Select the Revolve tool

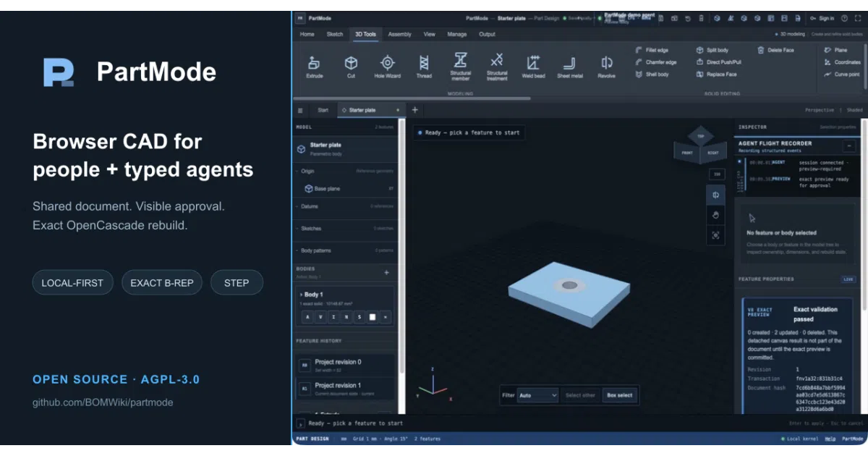click(606, 67)
